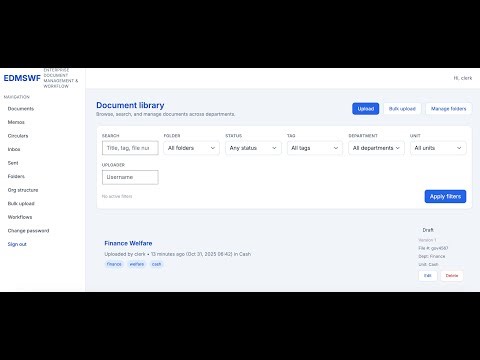Open the Inbox navigation item
This screenshot has height=360, width=480.
tap(14, 149)
